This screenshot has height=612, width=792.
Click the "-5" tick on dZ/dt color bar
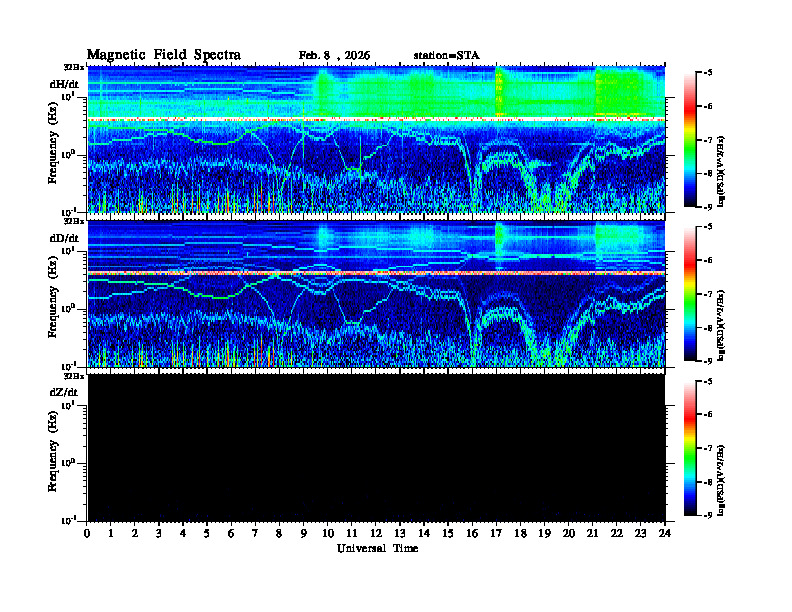click(x=708, y=382)
